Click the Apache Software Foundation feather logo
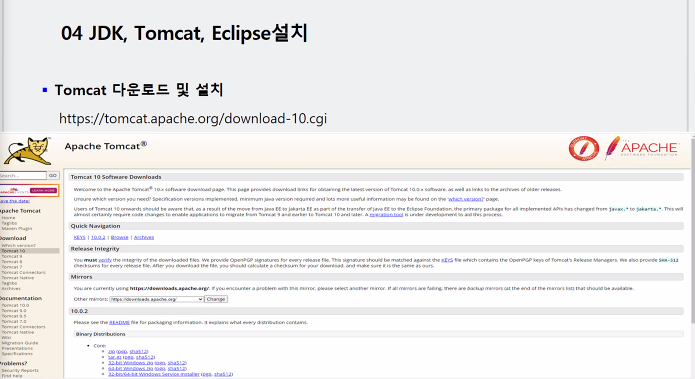The height and width of the screenshot is (379, 695). click(642, 148)
